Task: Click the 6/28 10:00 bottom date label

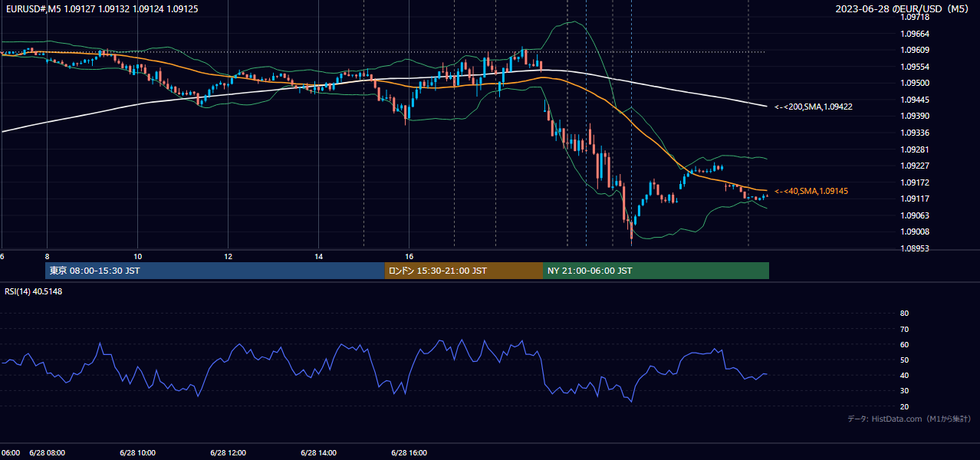Action: [x=138, y=453]
